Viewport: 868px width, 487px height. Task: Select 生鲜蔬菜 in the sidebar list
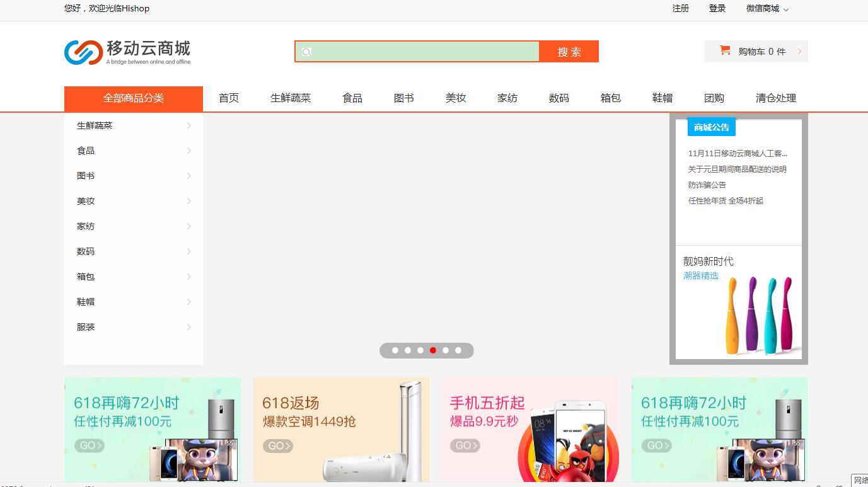point(95,125)
